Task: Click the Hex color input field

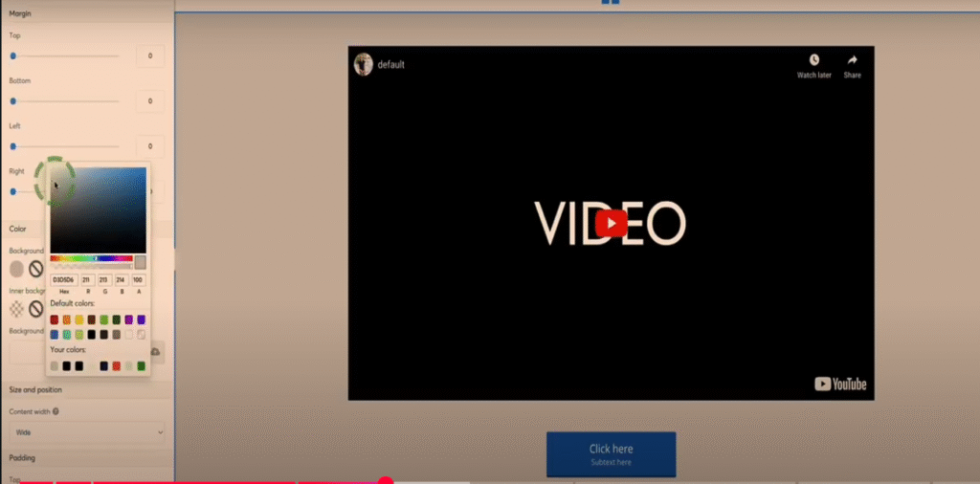Action: pos(64,280)
